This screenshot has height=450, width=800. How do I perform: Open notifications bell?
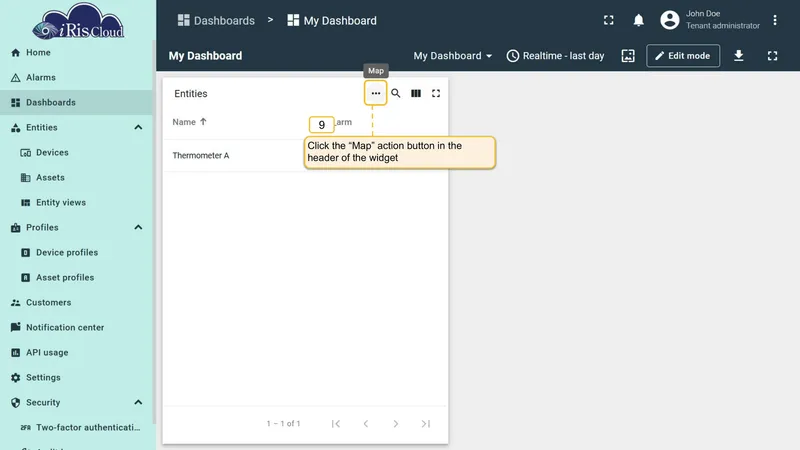click(638, 20)
